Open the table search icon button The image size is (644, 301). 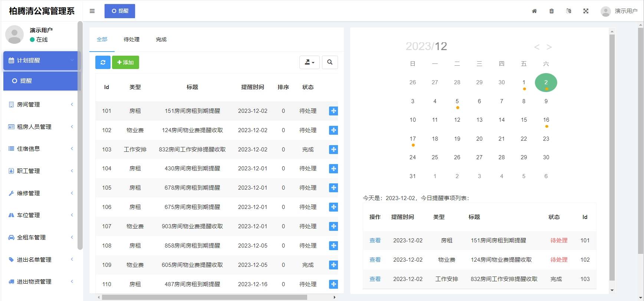(330, 62)
